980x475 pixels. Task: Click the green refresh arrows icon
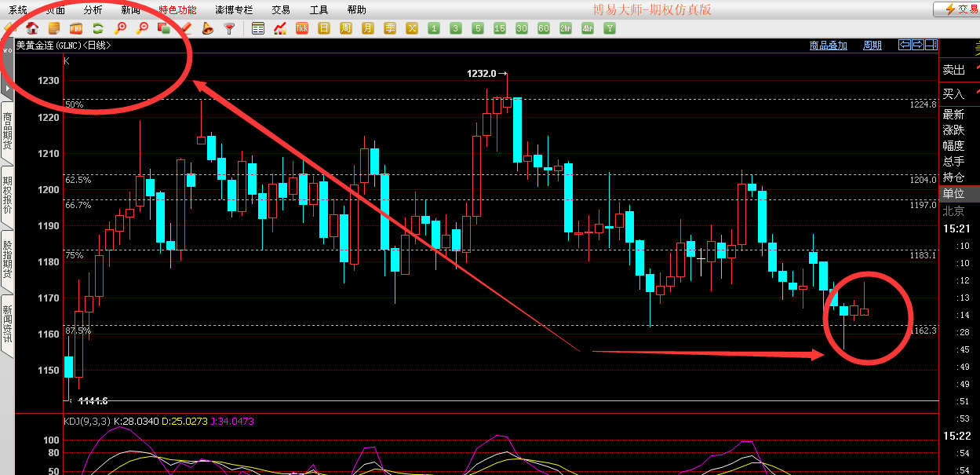coord(98,28)
